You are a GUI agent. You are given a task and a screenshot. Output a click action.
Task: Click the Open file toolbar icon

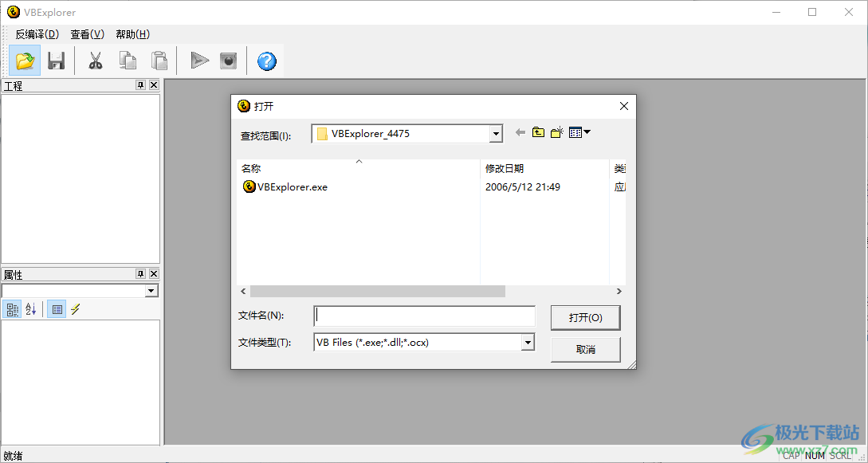[25, 61]
